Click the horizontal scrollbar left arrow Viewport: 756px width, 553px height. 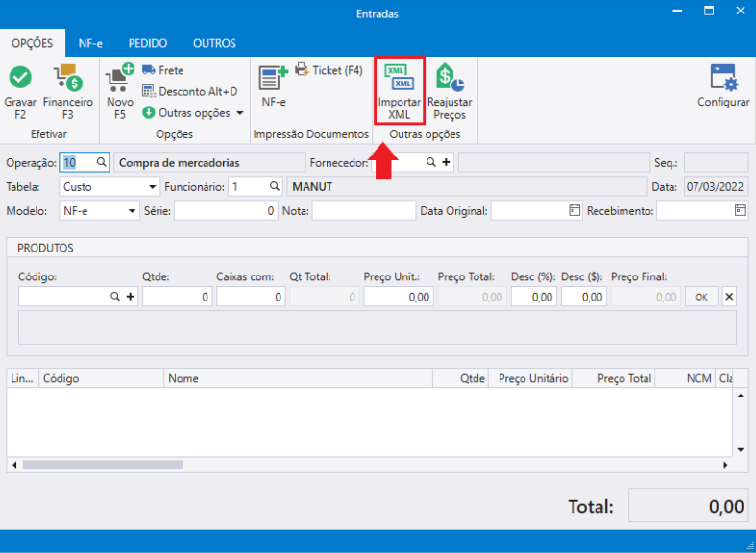(14, 465)
